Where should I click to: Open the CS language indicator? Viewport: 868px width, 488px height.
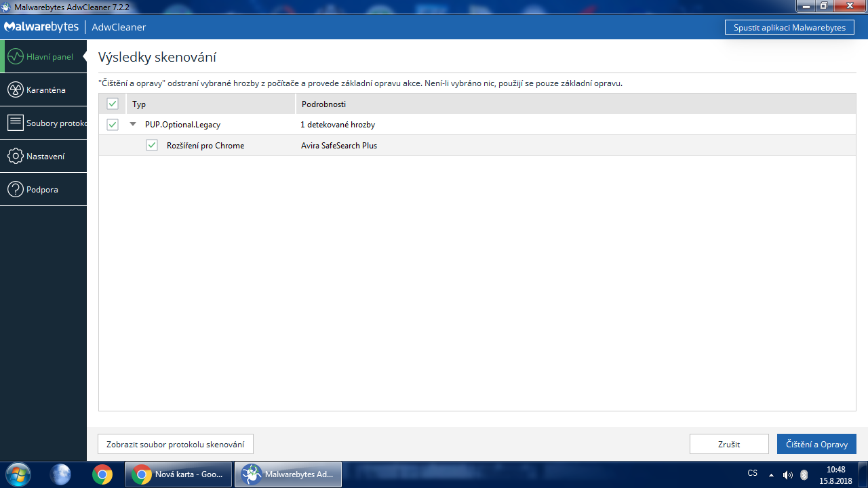[x=753, y=473]
